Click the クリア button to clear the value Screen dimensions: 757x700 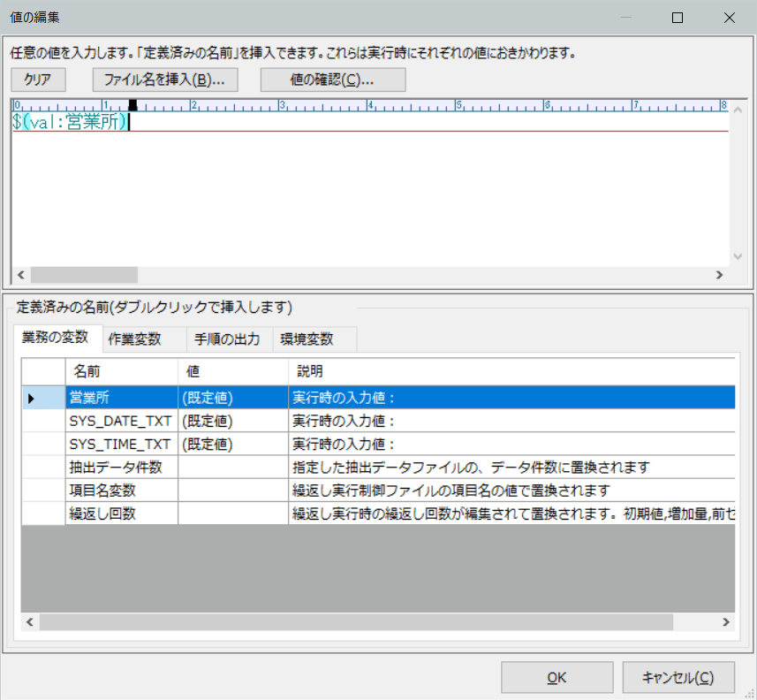tap(37, 80)
